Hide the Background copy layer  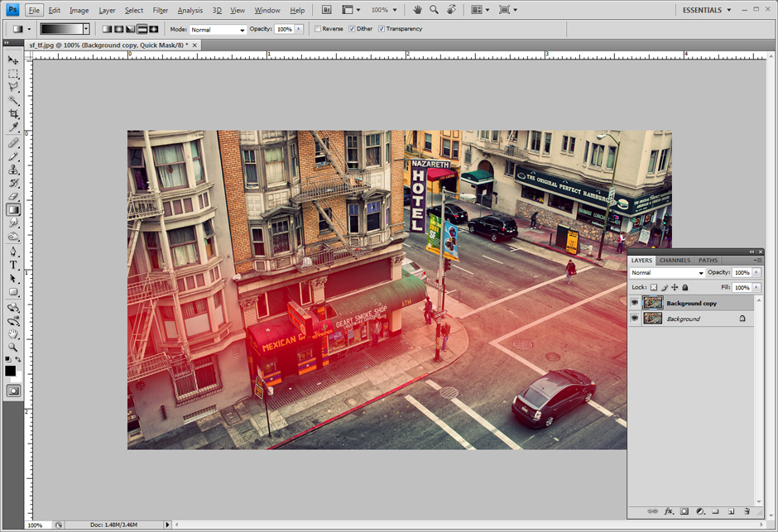[x=635, y=303]
